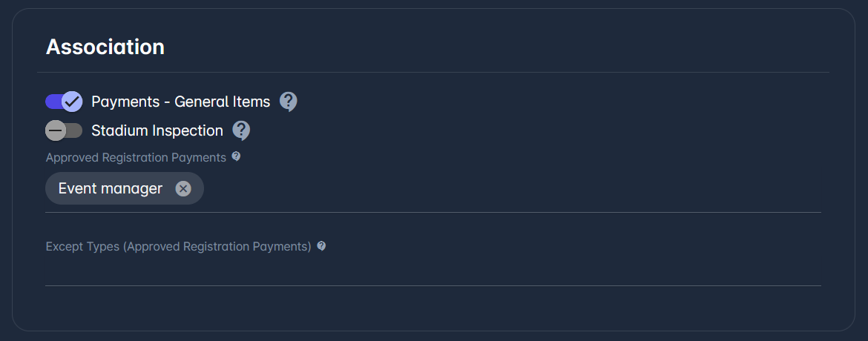The height and width of the screenshot is (341, 868).
Task: Disable the Payments - General Items toggle
Action: click(x=63, y=102)
